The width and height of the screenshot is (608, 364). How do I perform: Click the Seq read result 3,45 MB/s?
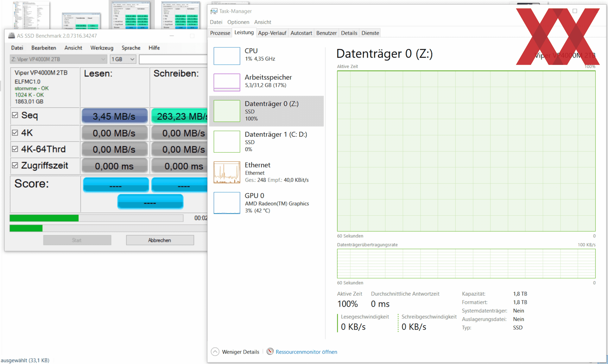114,116
